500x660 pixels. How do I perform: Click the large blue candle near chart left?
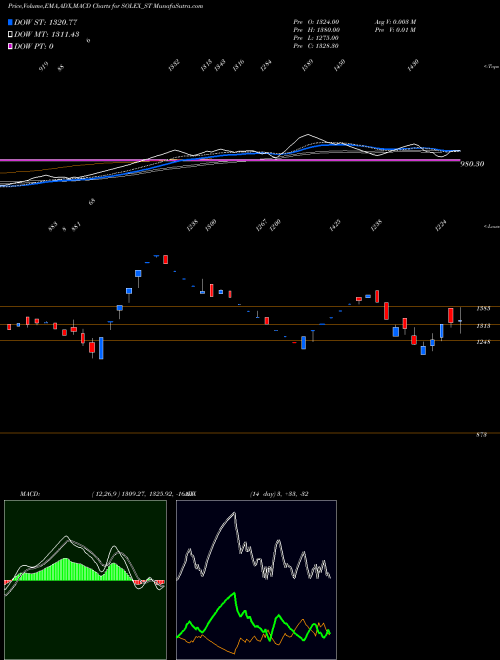click(101, 348)
